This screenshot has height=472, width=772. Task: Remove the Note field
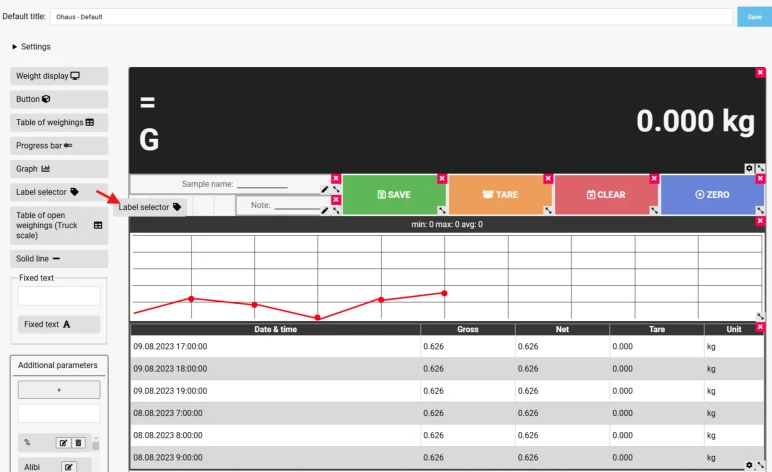click(x=336, y=199)
